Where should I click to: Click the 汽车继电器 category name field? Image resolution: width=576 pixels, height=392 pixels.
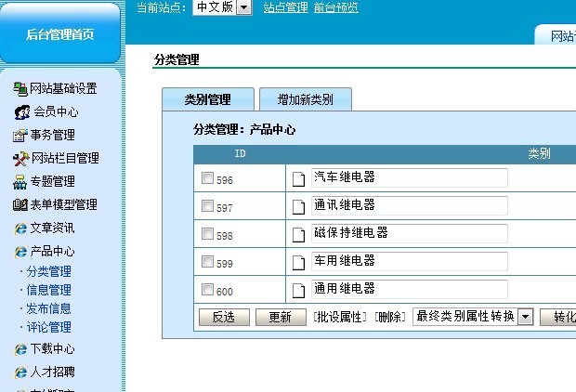[409, 177]
